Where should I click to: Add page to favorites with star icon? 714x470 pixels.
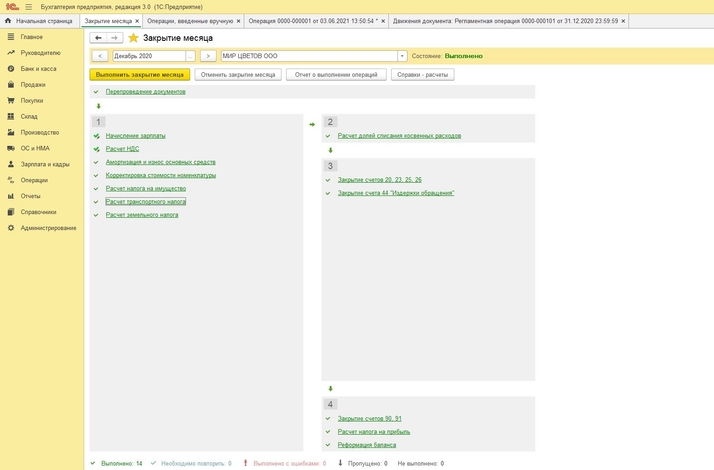133,38
